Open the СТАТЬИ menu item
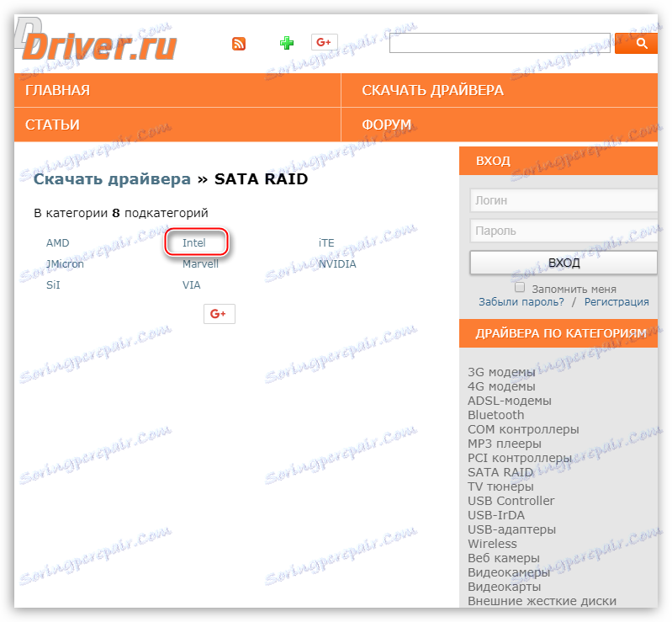Screen dimensions: 672x622 tap(52, 125)
